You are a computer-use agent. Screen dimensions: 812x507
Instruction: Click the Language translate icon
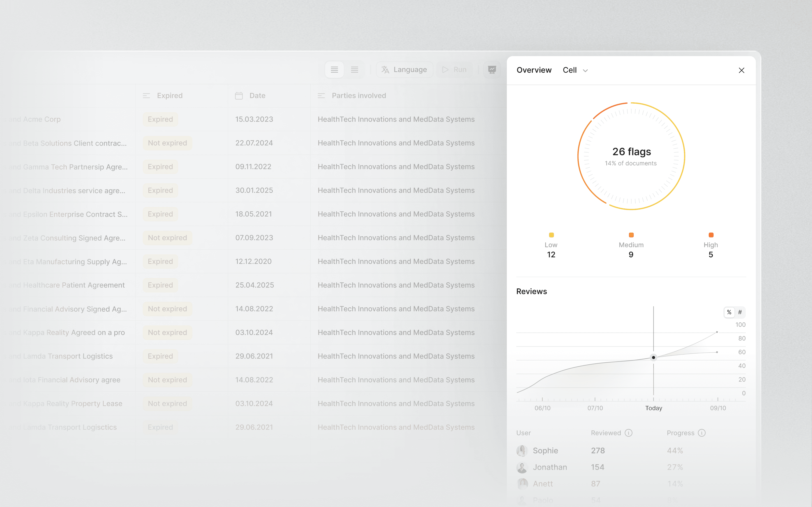(x=385, y=70)
